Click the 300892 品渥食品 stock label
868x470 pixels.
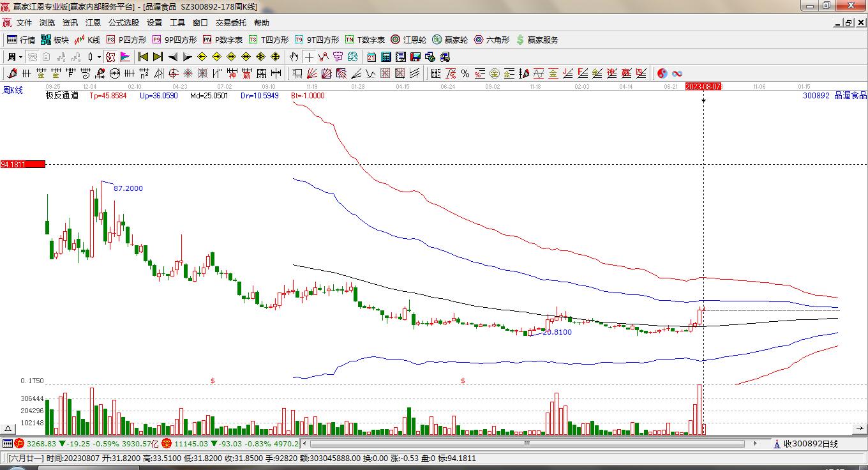point(835,95)
